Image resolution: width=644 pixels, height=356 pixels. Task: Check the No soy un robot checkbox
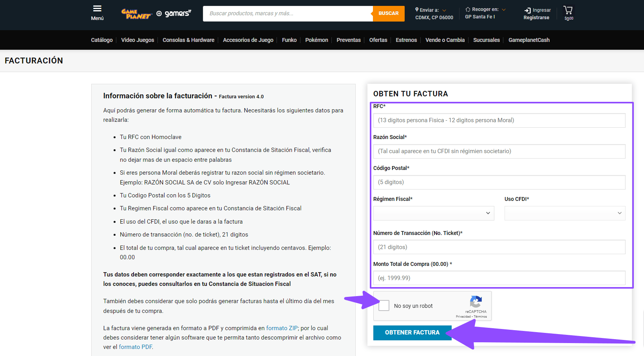point(384,306)
